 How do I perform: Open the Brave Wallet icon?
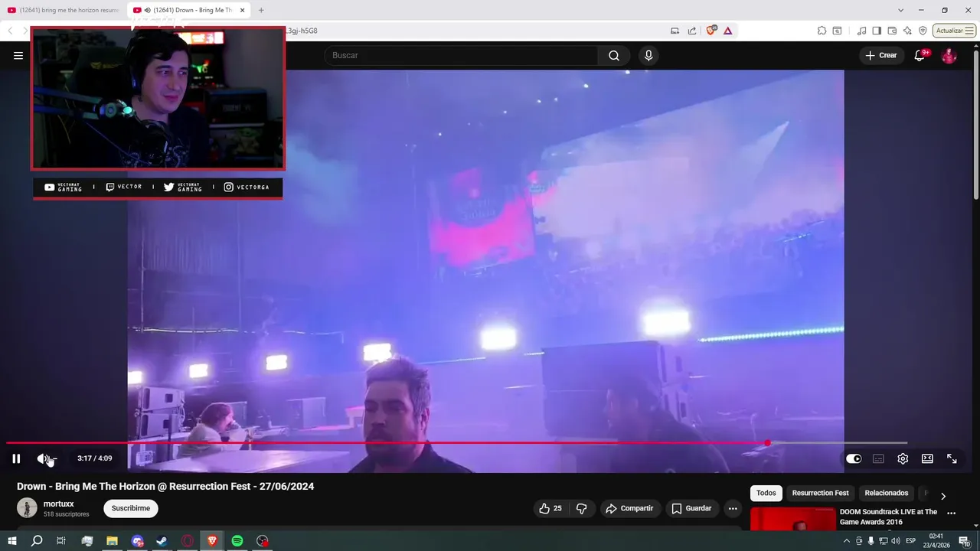tap(892, 31)
